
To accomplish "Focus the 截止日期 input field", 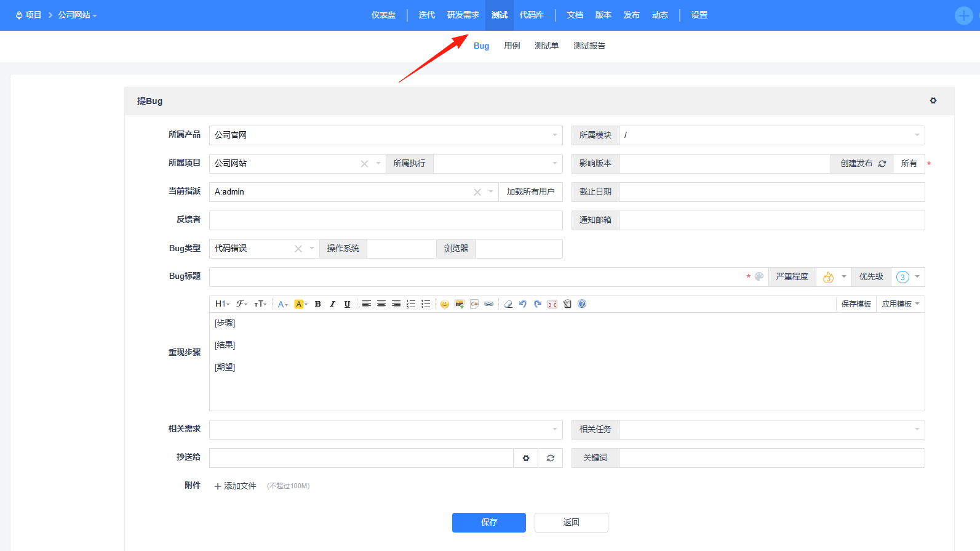I will [771, 192].
